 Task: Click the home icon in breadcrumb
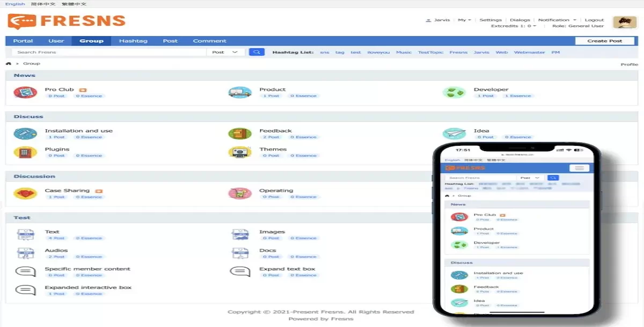tap(9, 64)
